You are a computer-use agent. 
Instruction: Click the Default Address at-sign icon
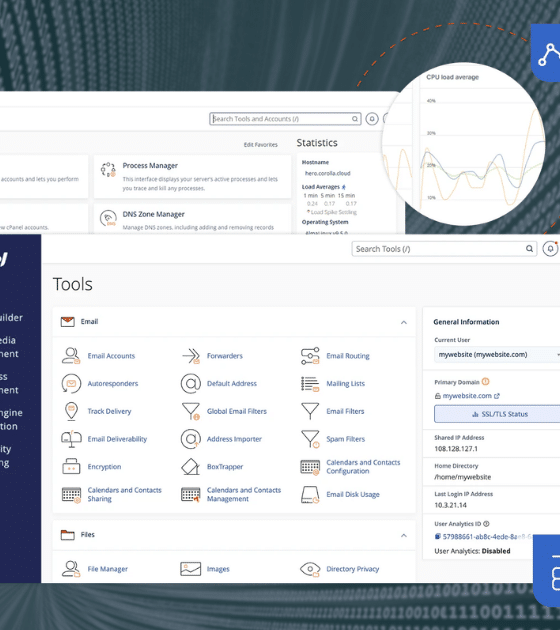[191, 384]
